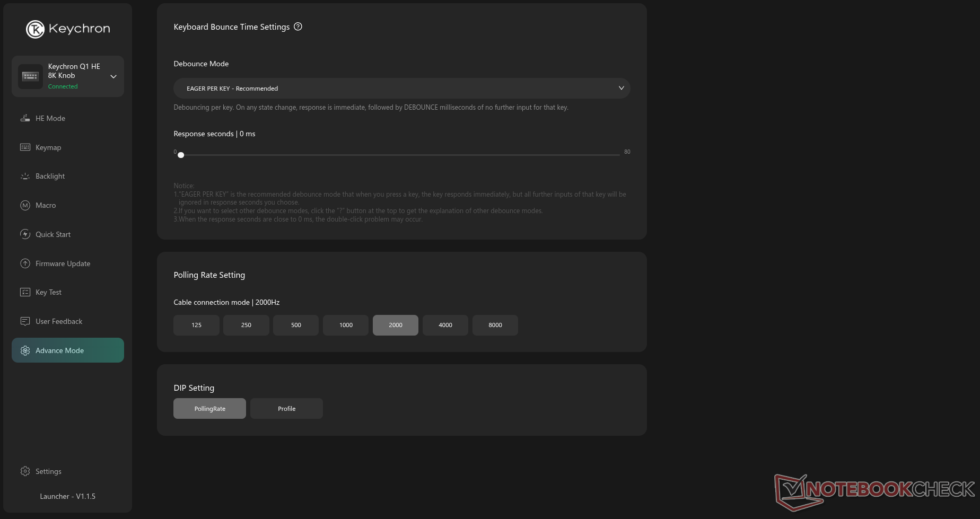Viewport: 980px width, 519px height.
Task: Click the keyboard device thumbnail image
Action: 30,76
